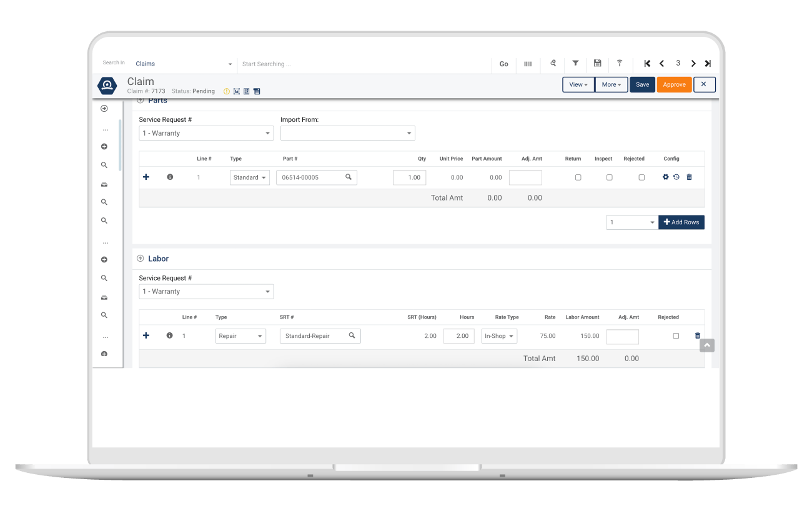Enable the Return checkbox on part line 1
812x521 pixels.
click(578, 177)
